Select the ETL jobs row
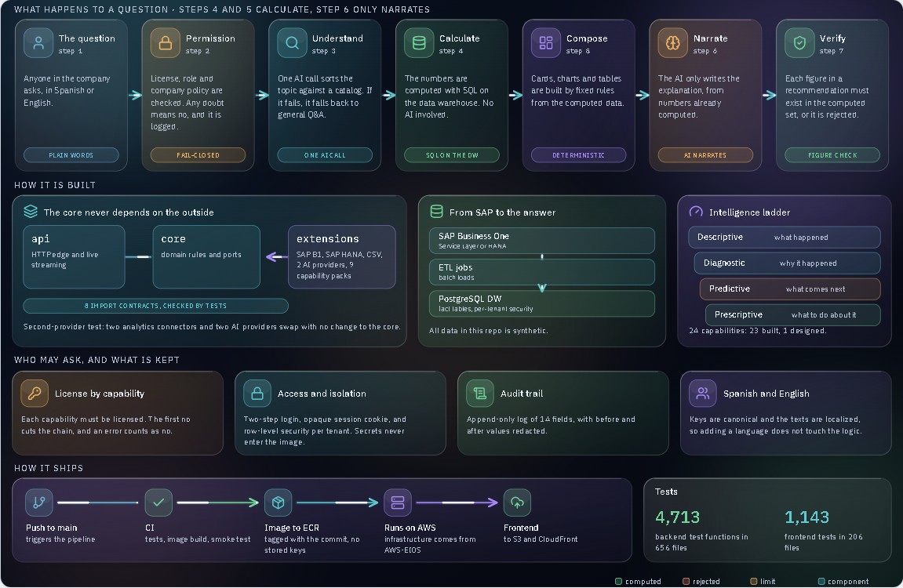Viewport: 903px width, 588px height. (x=542, y=272)
